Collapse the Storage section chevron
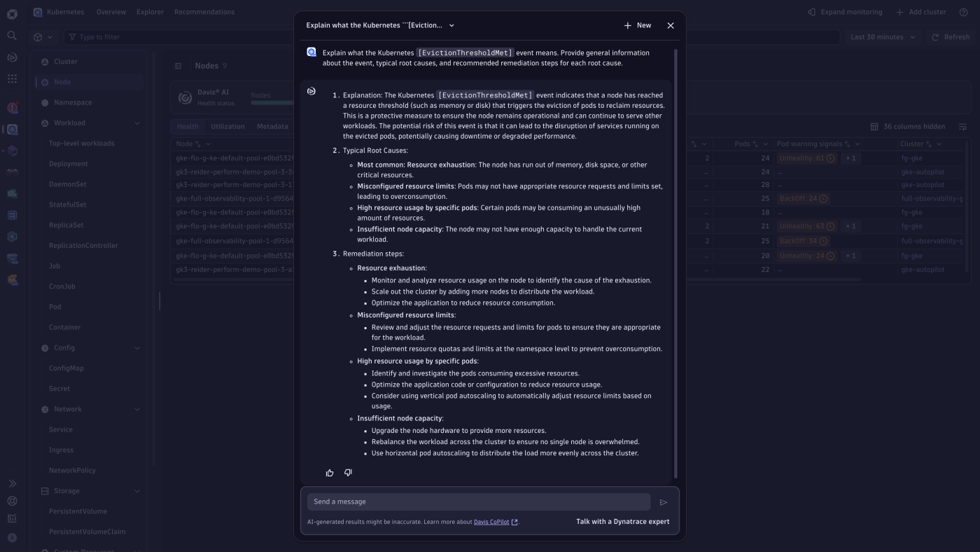This screenshot has width=980, height=552. coord(137,491)
